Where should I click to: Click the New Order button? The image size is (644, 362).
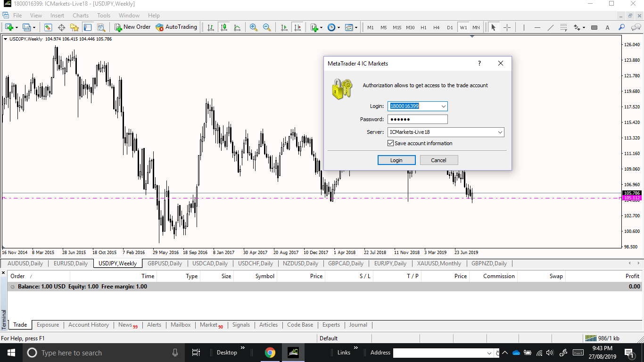coord(132,27)
